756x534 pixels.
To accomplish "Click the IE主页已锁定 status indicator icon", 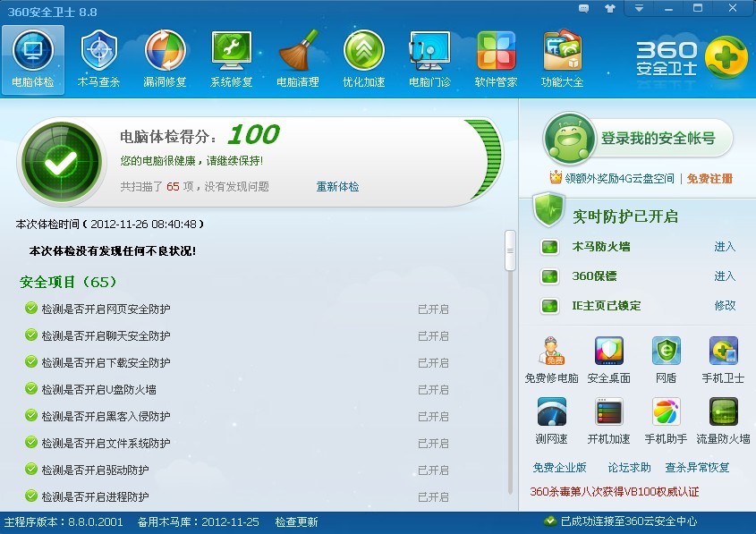I will (549, 306).
